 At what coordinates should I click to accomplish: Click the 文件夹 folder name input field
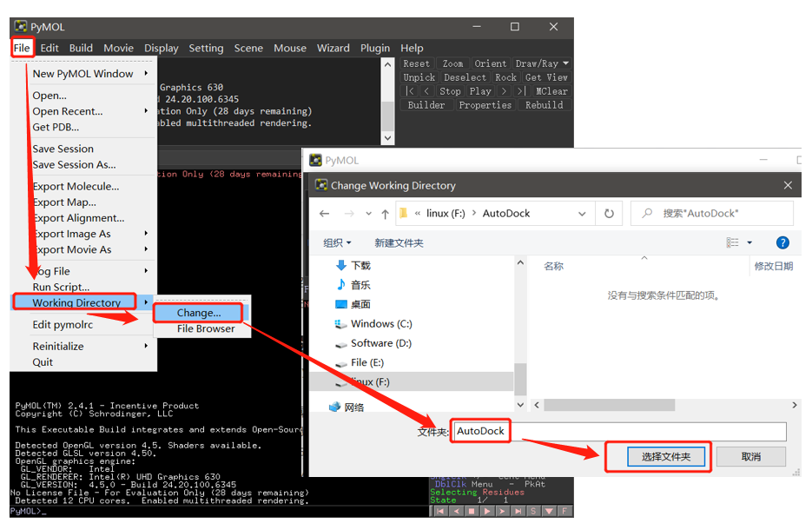619,431
